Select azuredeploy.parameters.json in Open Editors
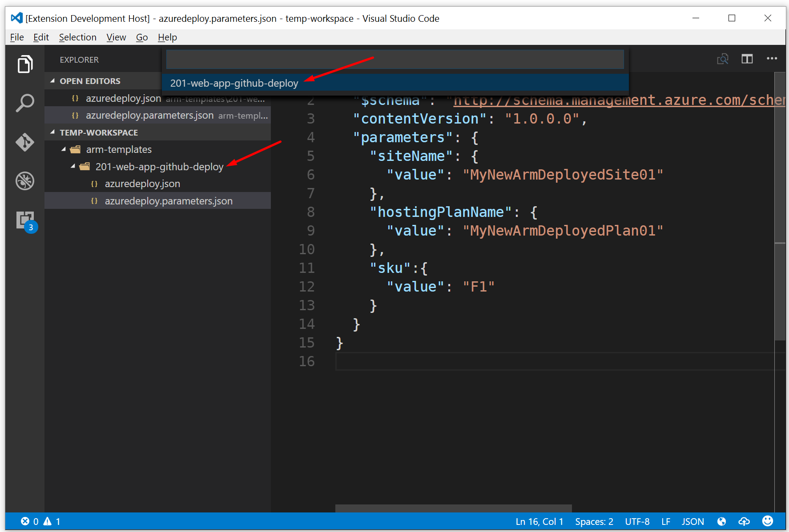The image size is (789, 532). pyautogui.click(x=149, y=116)
